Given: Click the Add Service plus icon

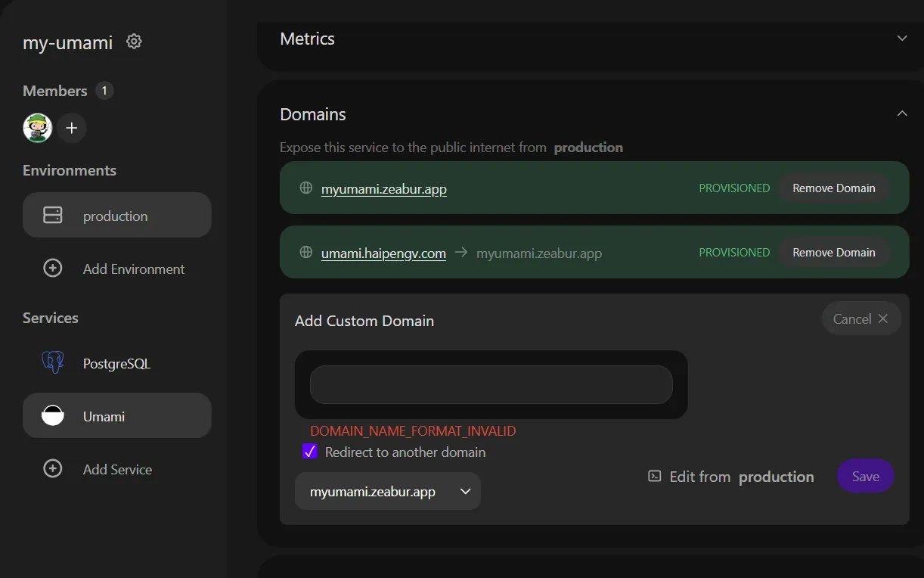Looking at the screenshot, I should point(53,469).
